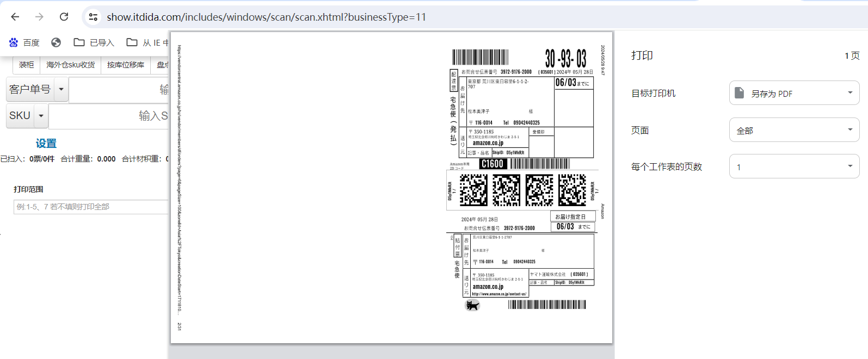Open the 目标打印机 另存为 PDF dropdown

(x=794, y=93)
